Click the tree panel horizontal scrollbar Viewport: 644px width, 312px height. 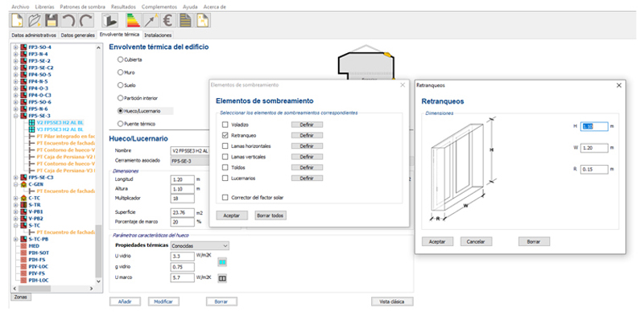54,289
